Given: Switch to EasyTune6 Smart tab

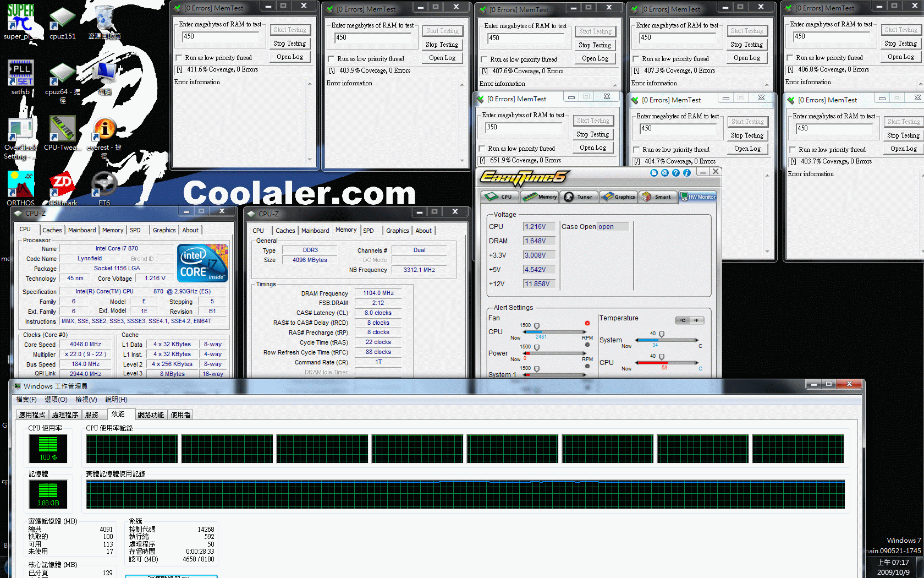Looking at the screenshot, I should pyautogui.click(x=658, y=197).
